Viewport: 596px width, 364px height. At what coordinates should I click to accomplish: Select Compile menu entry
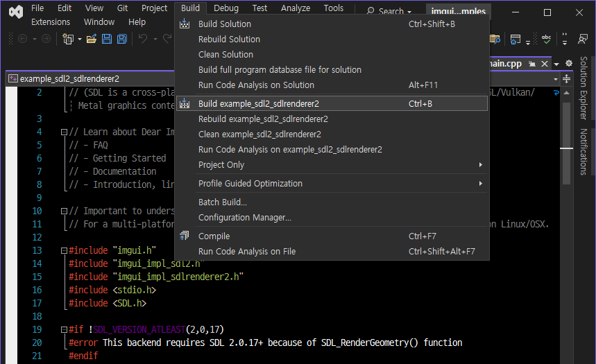(x=332, y=236)
